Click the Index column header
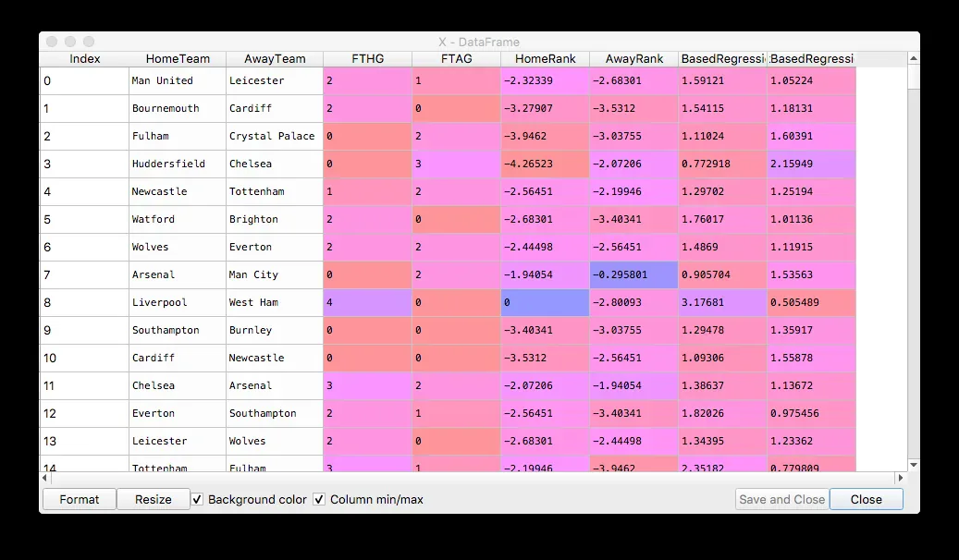The width and height of the screenshot is (959, 560). click(x=84, y=59)
